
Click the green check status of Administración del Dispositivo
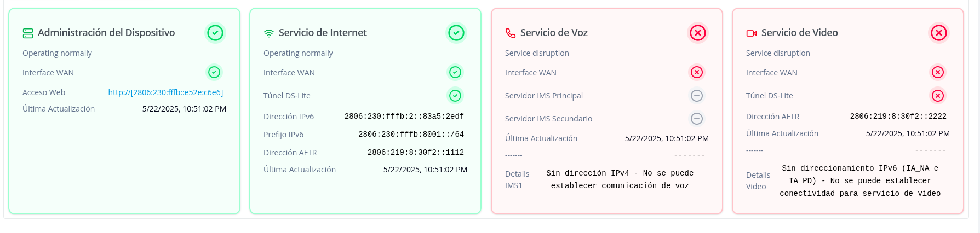click(x=215, y=33)
